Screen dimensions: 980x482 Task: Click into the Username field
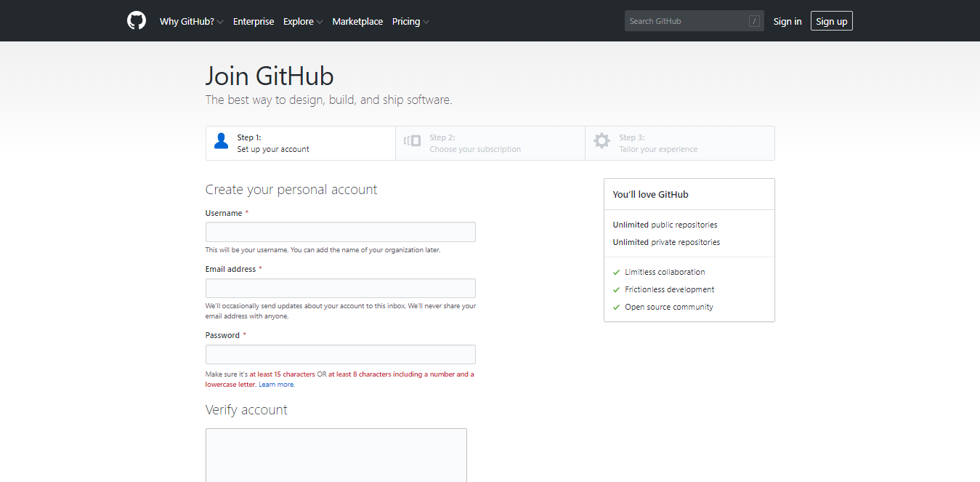pos(341,232)
